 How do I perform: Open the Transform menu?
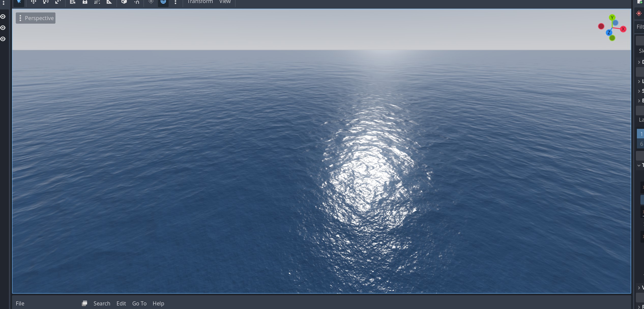[200, 2]
